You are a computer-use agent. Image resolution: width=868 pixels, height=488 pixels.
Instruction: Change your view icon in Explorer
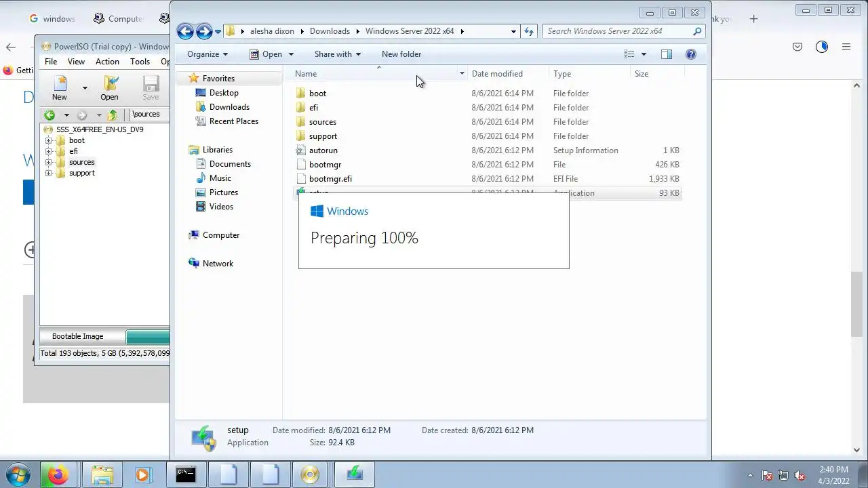click(629, 54)
